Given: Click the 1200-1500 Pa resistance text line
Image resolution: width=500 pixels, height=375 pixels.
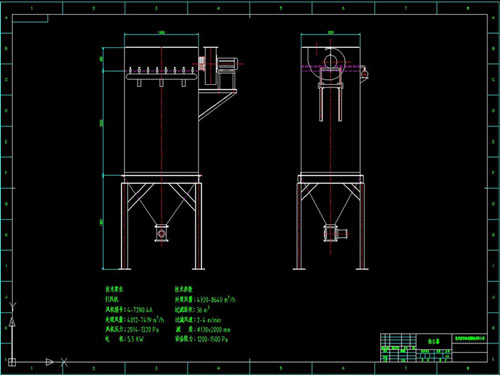Looking at the screenshot, I should pos(202,339).
